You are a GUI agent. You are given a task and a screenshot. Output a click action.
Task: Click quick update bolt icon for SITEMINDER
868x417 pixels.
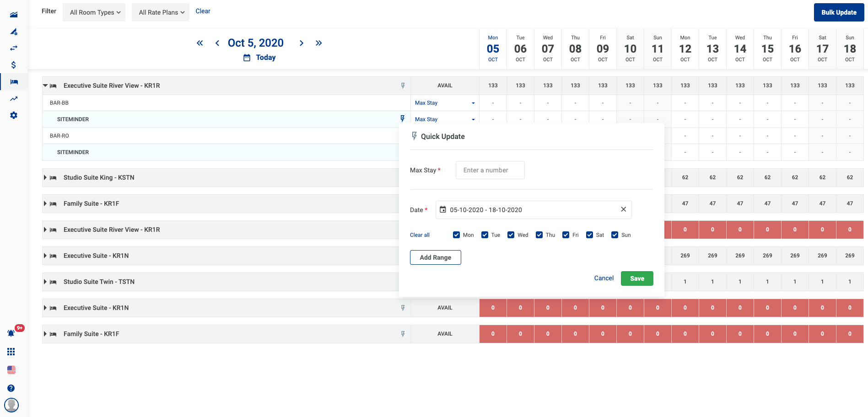pyautogui.click(x=402, y=119)
